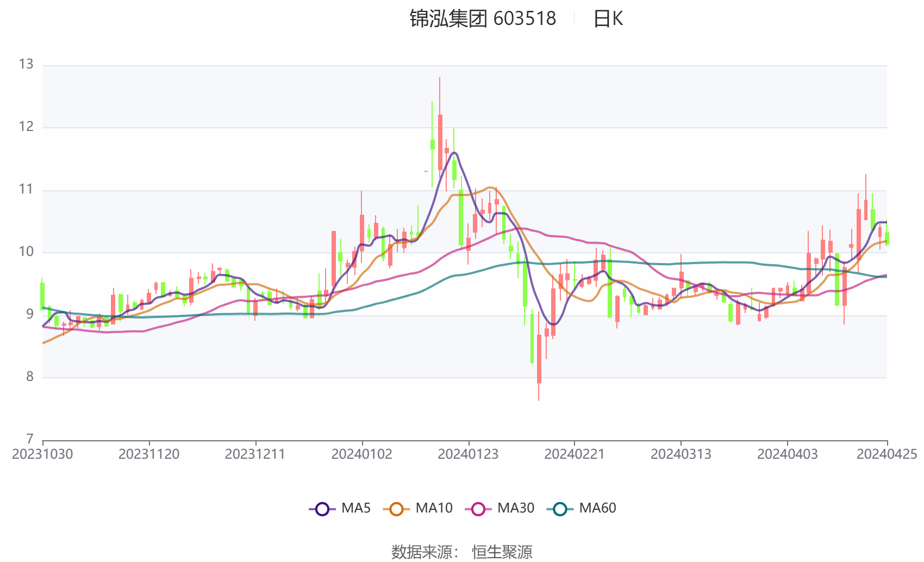Click y-axis value 12
Viewport: 924px width, 562px height.
pyautogui.click(x=26, y=127)
